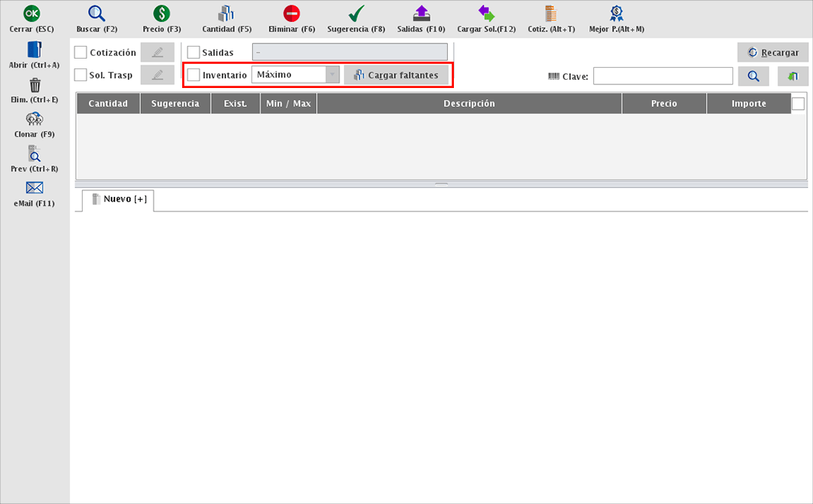
Task: Click into the Clave input field
Action: (x=662, y=76)
